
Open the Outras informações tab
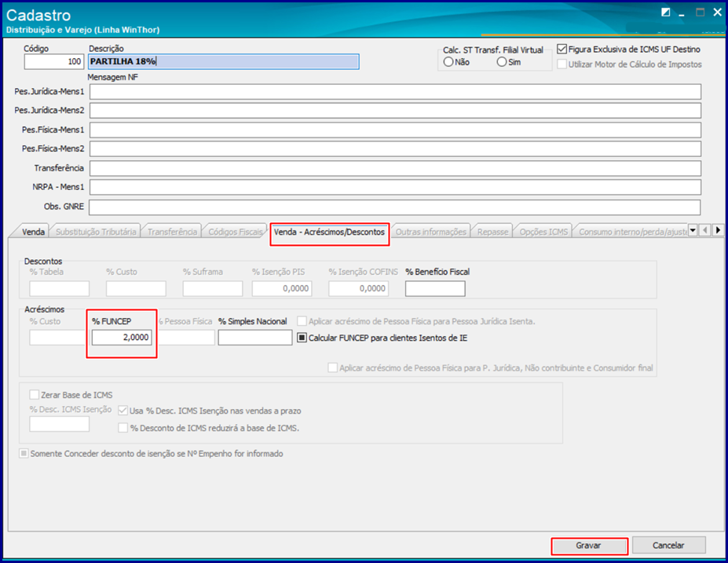[431, 232]
